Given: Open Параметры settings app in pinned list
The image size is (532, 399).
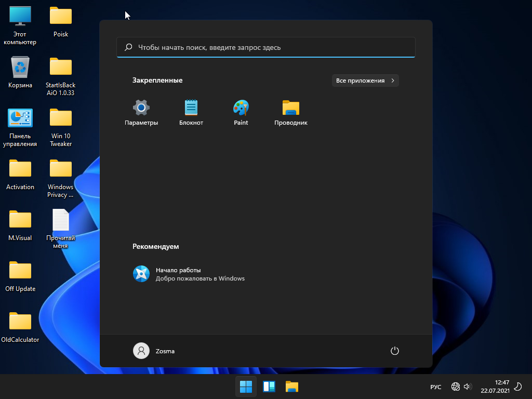Looking at the screenshot, I should point(141,108).
